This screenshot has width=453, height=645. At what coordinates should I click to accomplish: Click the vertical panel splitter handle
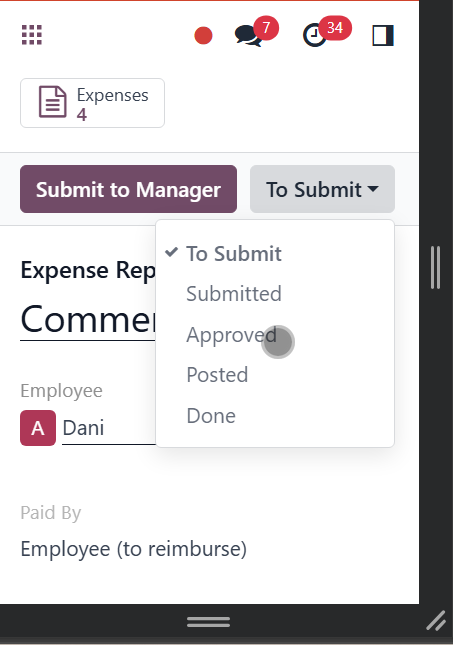click(436, 267)
